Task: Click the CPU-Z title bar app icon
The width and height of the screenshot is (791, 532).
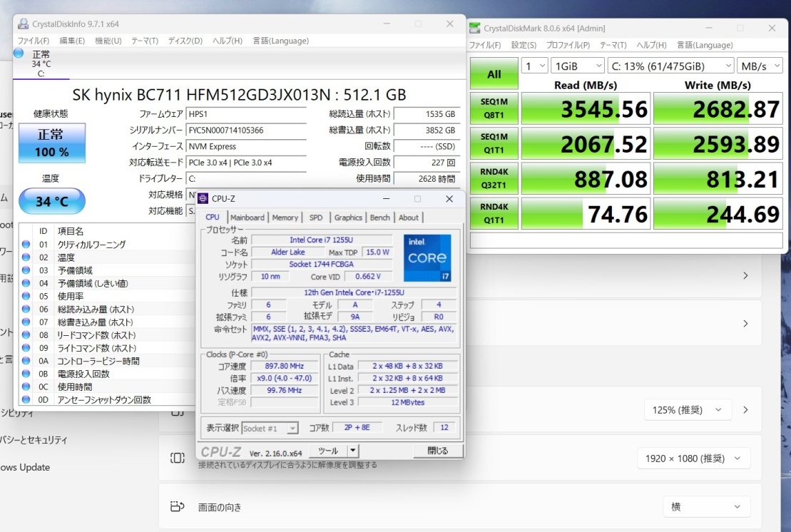Action: click(203, 198)
